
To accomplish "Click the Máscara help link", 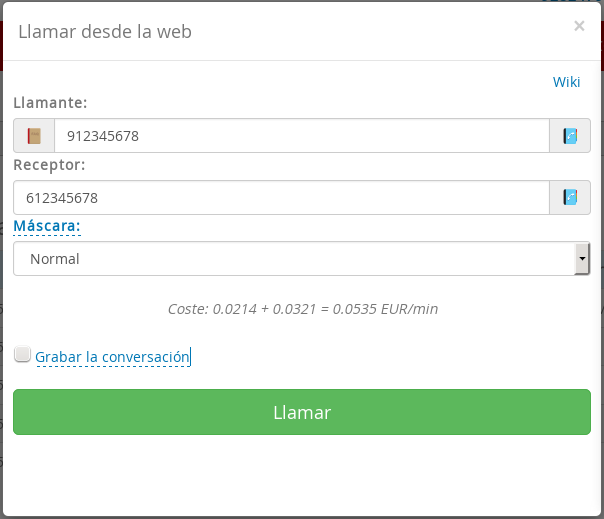I will 47,226.
